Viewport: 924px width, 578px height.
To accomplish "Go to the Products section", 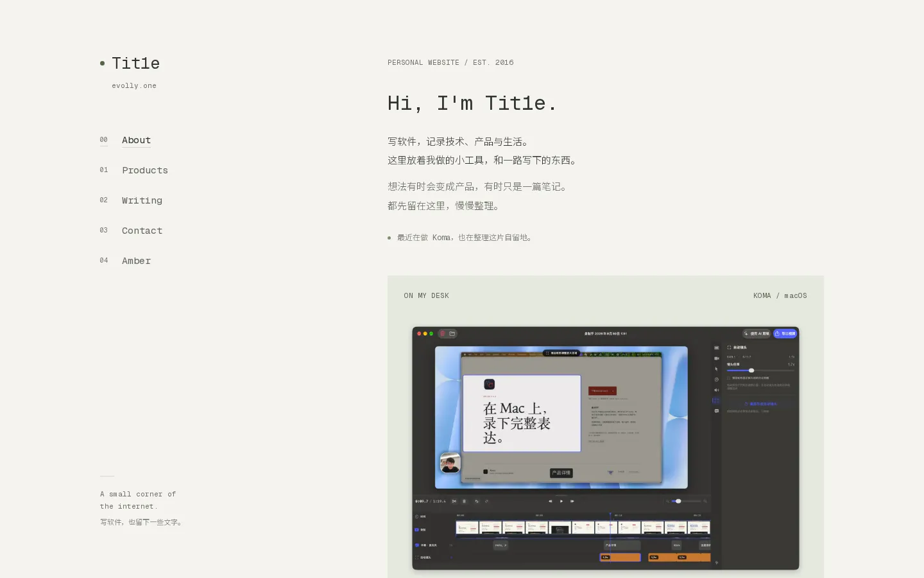I will (x=144, y=170).
